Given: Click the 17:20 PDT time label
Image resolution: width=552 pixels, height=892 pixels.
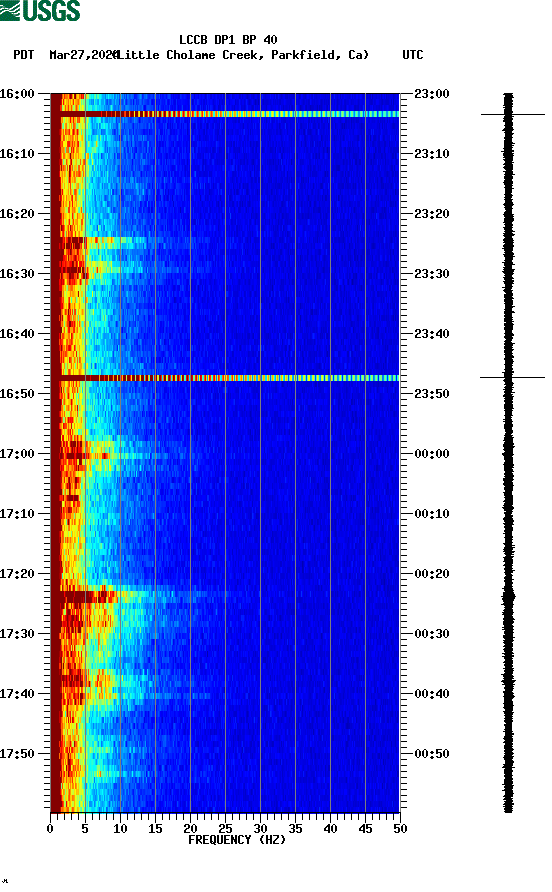Looking at the screenshot, I should click(17, 574).
